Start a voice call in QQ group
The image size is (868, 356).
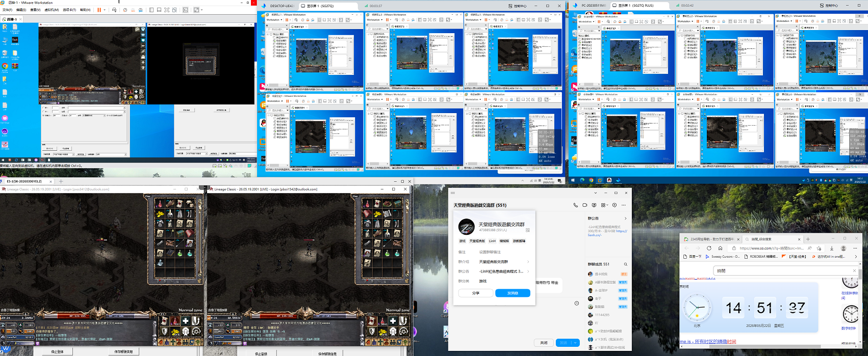pyautogui.click(x=576, y=205)
